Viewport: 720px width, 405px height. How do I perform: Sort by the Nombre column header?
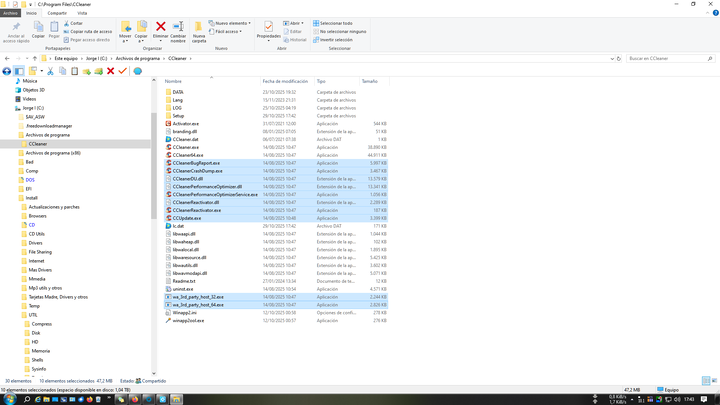point(173,81)
